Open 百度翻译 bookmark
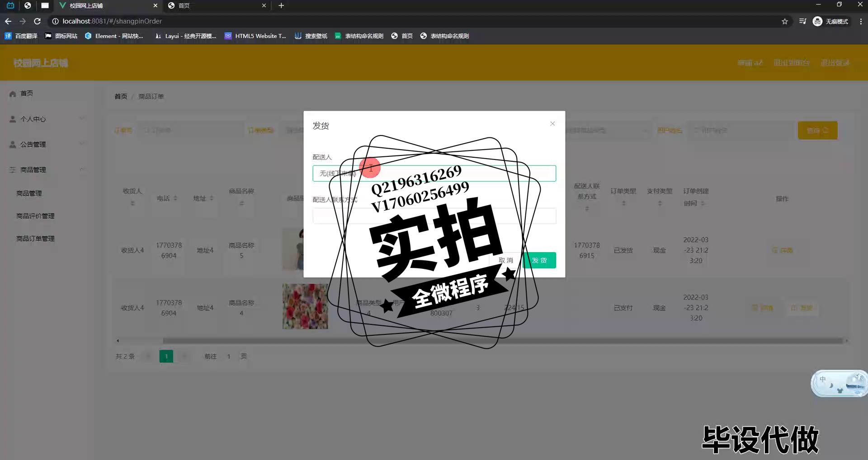 21,36
